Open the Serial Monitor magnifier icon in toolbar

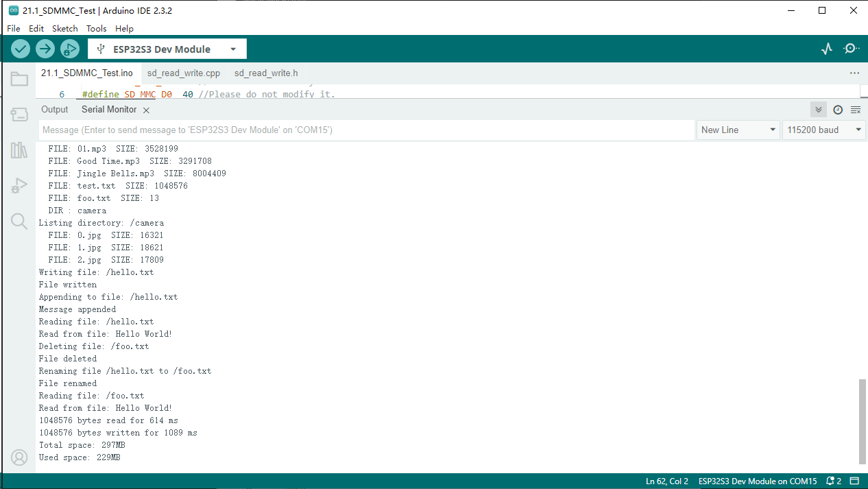(x=851, y=49)
